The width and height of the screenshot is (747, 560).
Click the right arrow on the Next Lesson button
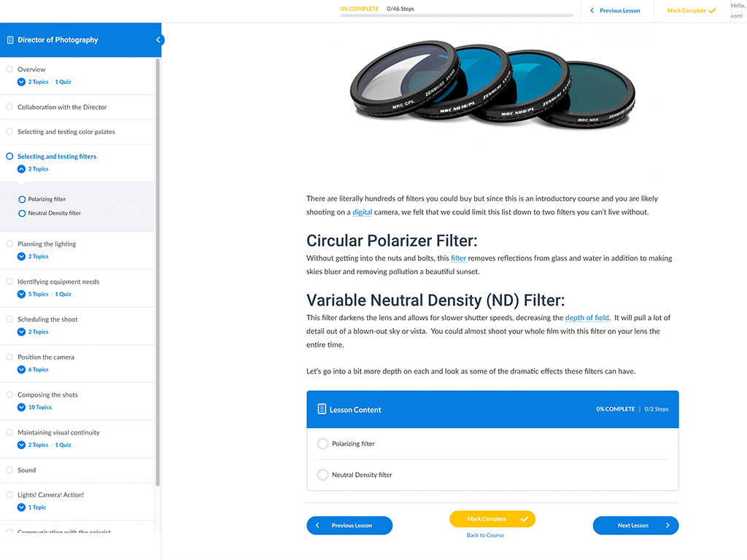[667, 525]
